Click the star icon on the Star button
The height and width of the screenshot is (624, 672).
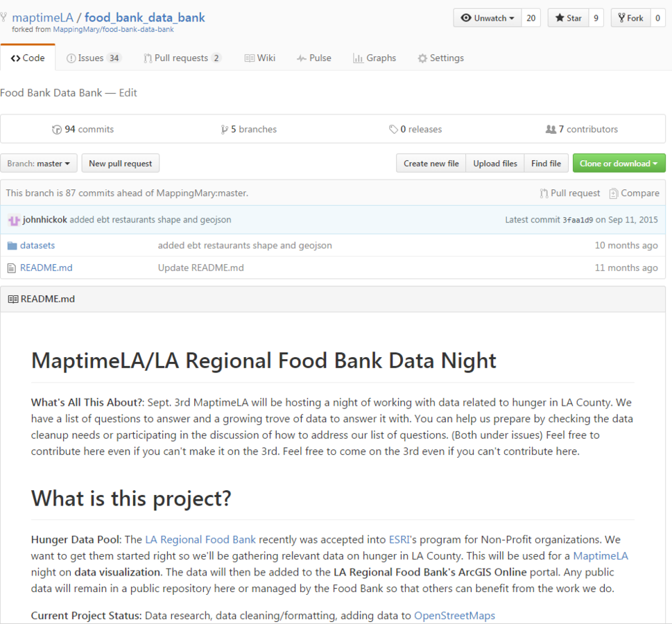coord(560,18)
